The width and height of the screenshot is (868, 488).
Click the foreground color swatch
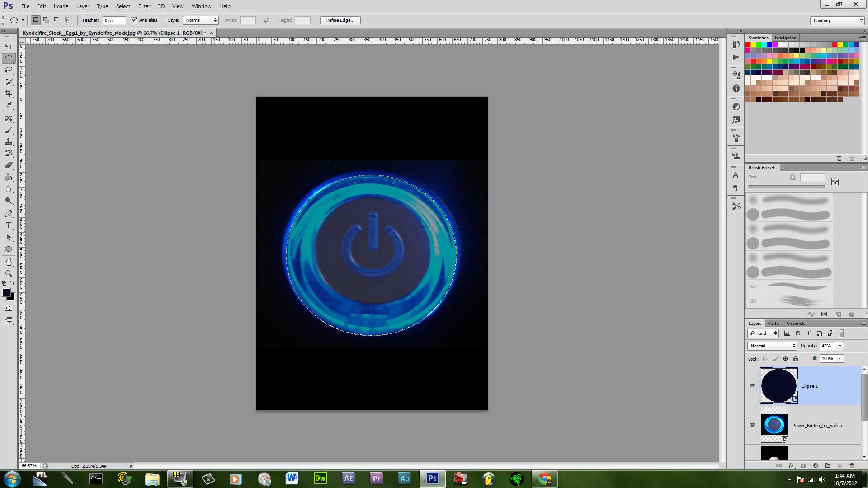click(6, 293)
